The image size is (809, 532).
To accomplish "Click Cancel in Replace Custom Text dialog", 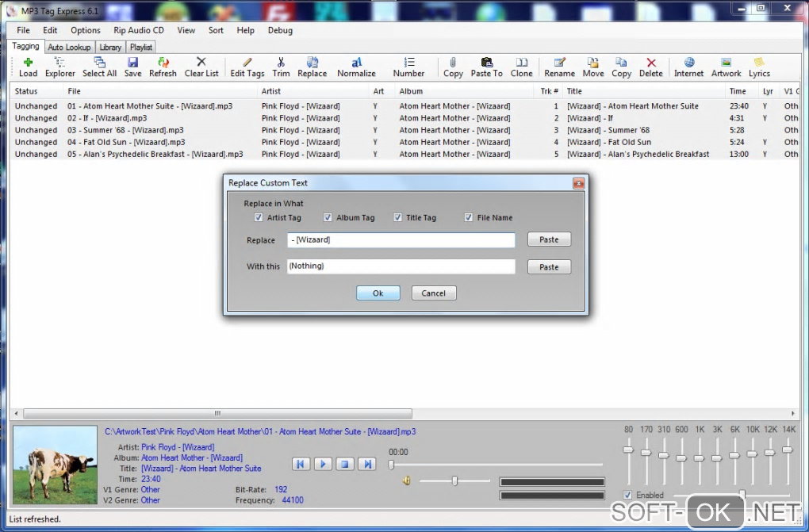I will coord(433,293).
